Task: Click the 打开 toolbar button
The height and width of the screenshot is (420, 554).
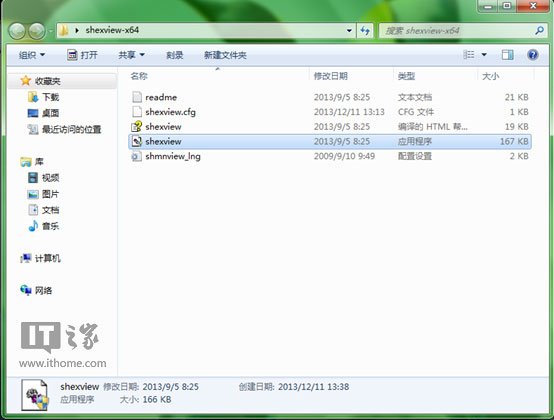Action: [x=82, y=55]
